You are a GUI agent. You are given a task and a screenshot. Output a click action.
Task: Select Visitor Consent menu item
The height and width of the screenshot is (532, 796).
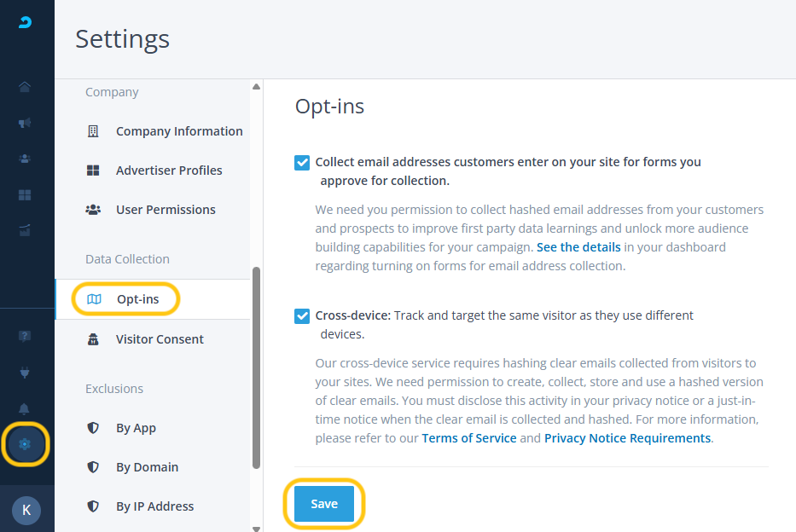click(159, 339)
